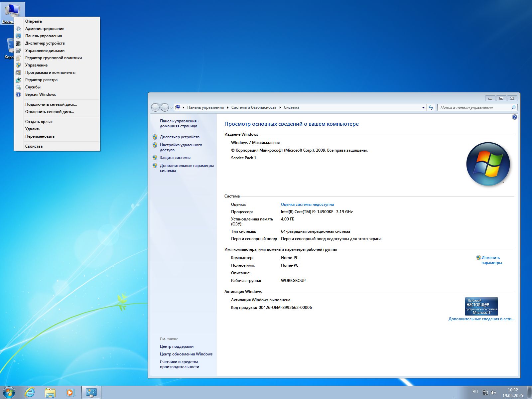Click the search magnifier icon
Image resolution: width=532 pixels, height=399 pixels.
click(513, 107)
